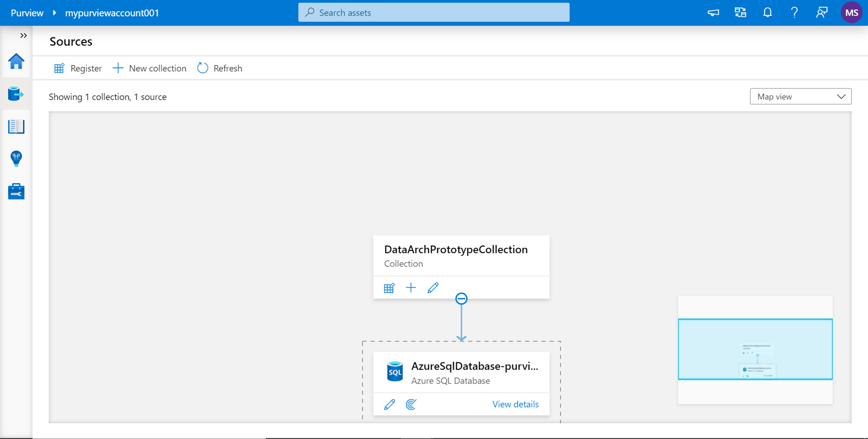Show notifications bell
Screen dimensions: 868x439
767,13
